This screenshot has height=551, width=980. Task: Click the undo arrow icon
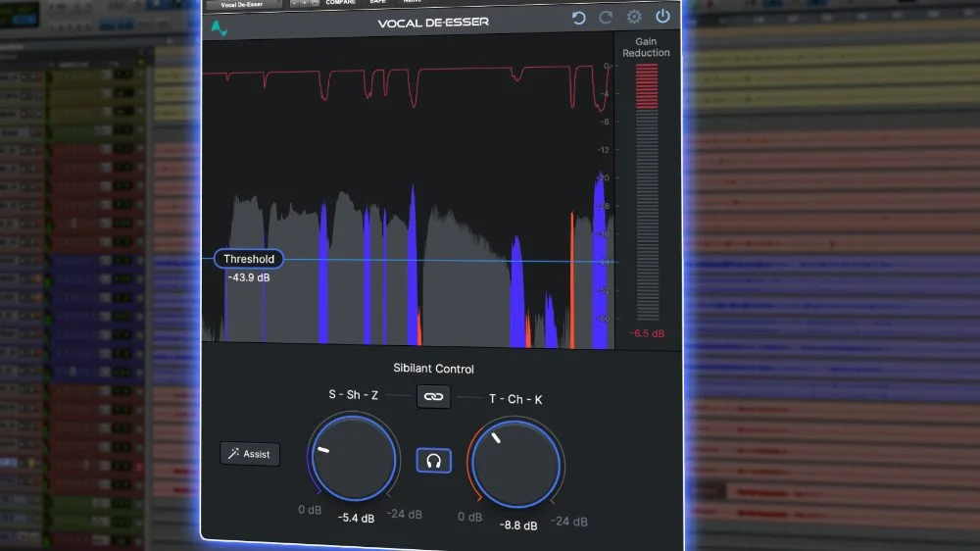click(579, 18)
